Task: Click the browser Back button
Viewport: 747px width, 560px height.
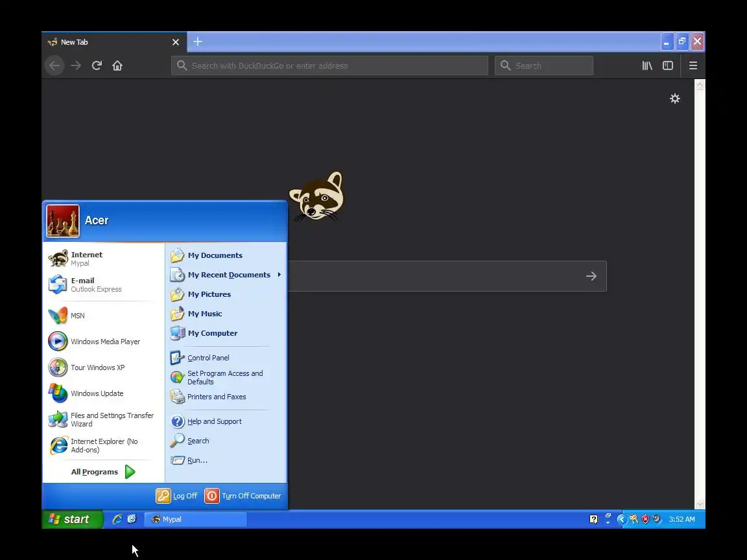Action: coord(54,65)
